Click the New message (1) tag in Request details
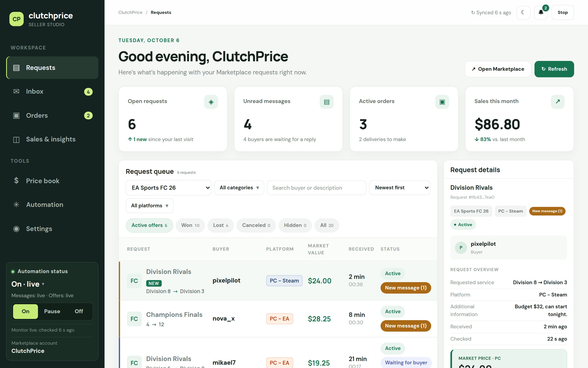This screenshot has width=588, height=368. tap(547, 211)
